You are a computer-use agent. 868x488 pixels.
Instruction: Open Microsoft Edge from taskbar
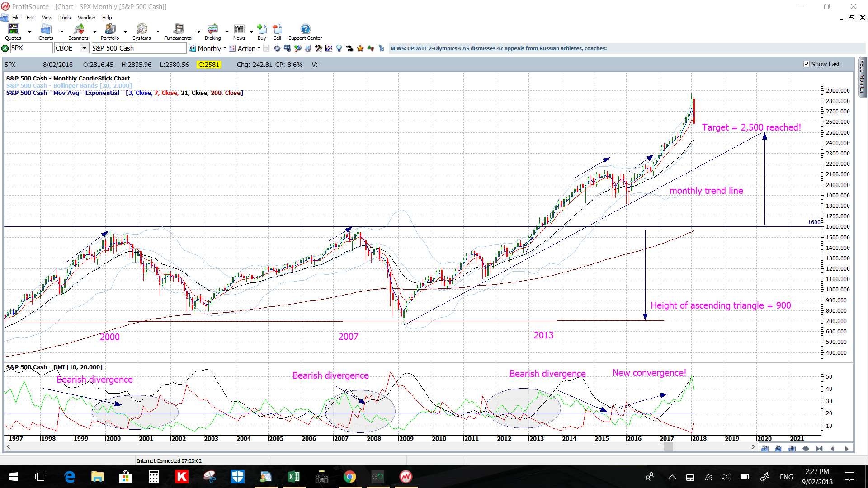[x=70, y=477]
